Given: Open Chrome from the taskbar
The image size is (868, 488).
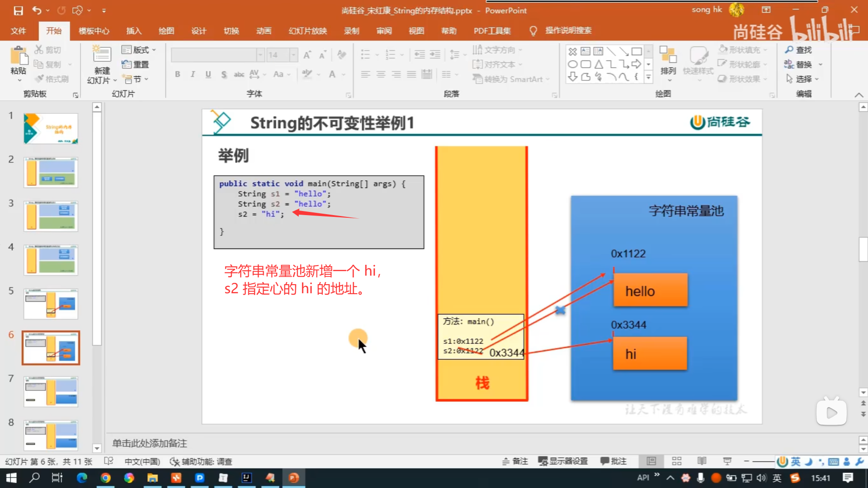Looking at the screenshot, I should click(105, 478).
